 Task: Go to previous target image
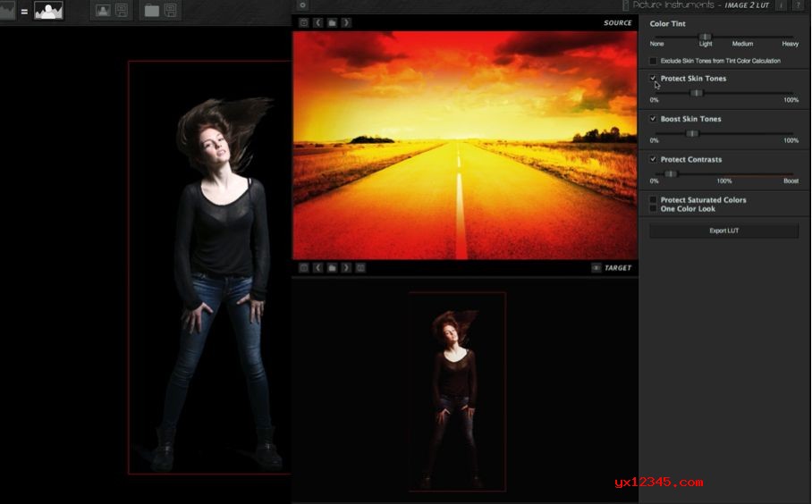[x=318, y=267]
